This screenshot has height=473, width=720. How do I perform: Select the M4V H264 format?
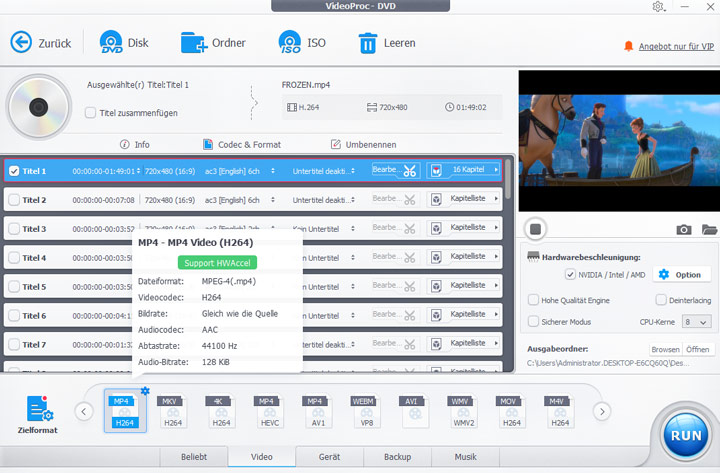[560, 411]
